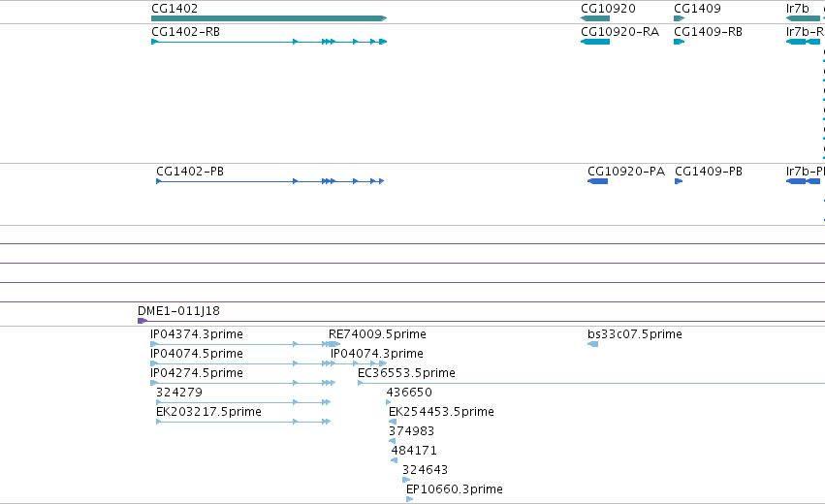
Task: Select the EK203217.5prime EST label
Action: click(208, 412)
